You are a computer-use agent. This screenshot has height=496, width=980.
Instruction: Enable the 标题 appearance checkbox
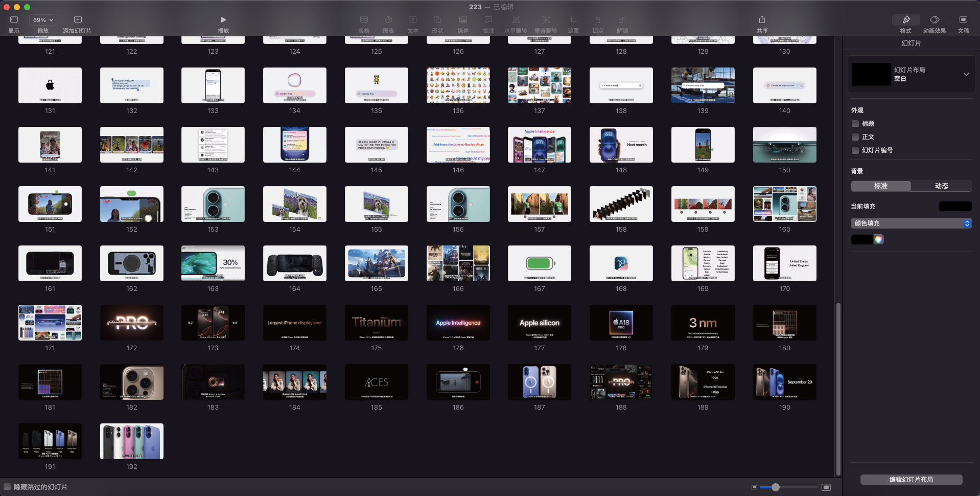pyautogui.click(x=855, y=124)
